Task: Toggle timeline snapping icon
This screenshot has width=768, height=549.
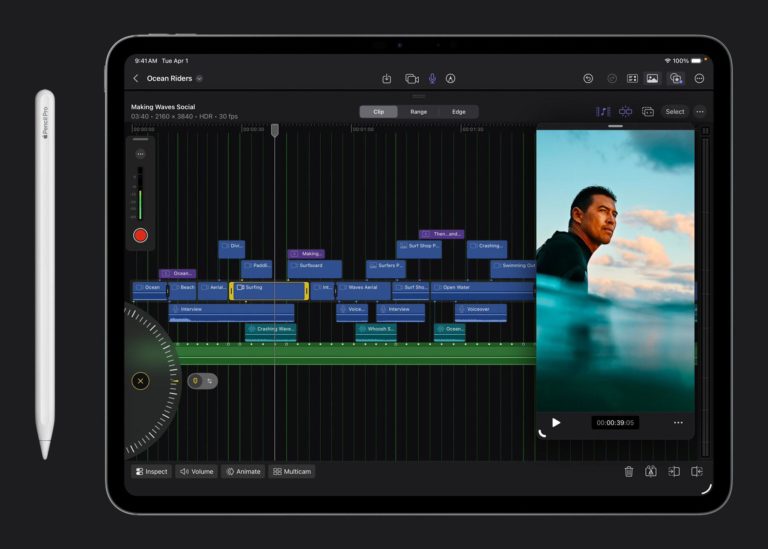Action: 625,112
